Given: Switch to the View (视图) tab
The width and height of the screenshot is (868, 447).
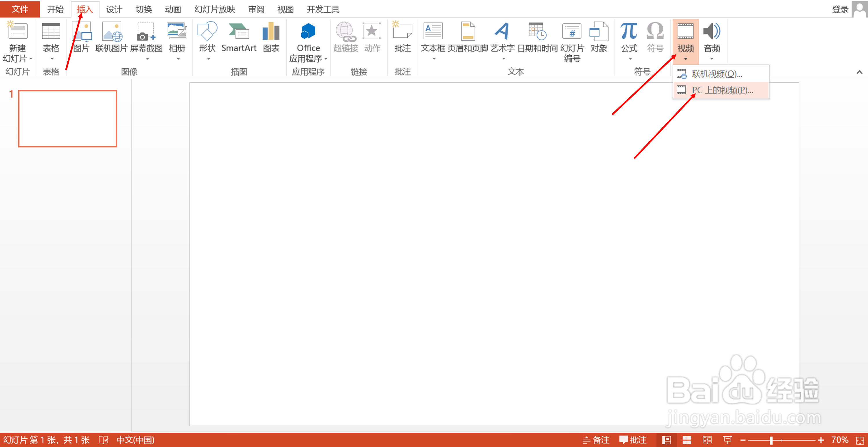Looking at the screenshot, I should (285, 9).
